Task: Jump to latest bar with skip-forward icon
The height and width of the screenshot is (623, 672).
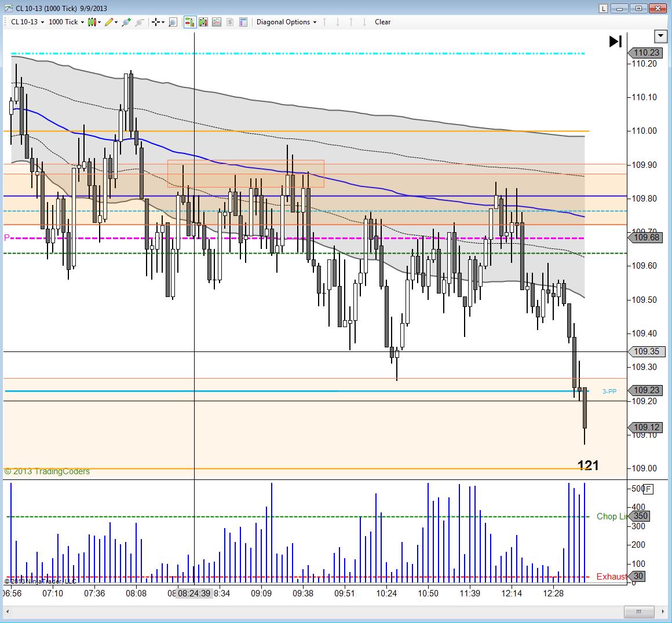Action: (615, 42)
